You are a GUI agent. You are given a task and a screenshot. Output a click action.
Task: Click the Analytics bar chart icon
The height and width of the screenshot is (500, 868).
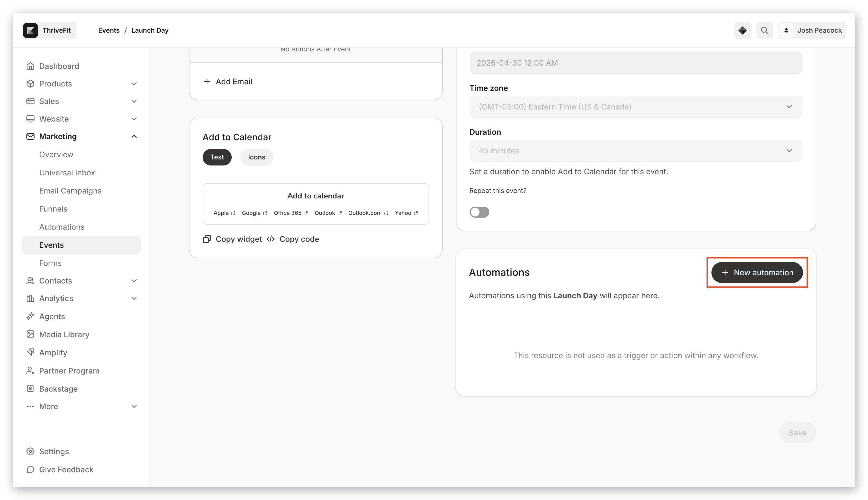pos(30,298)
